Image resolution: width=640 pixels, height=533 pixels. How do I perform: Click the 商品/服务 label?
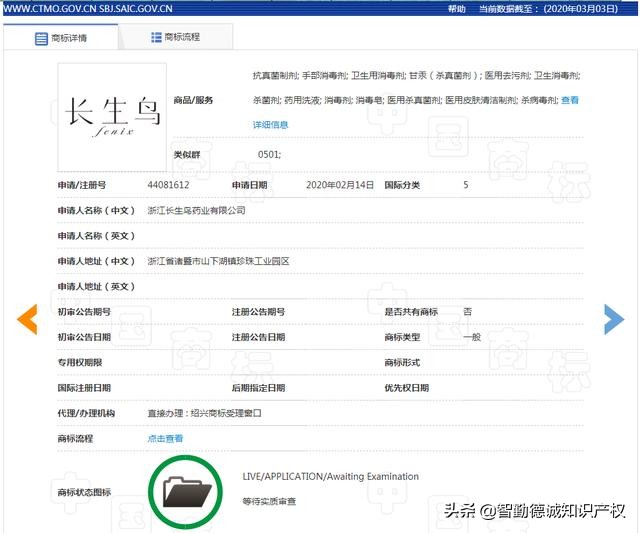pyautogui.click(x=193, y=100)
